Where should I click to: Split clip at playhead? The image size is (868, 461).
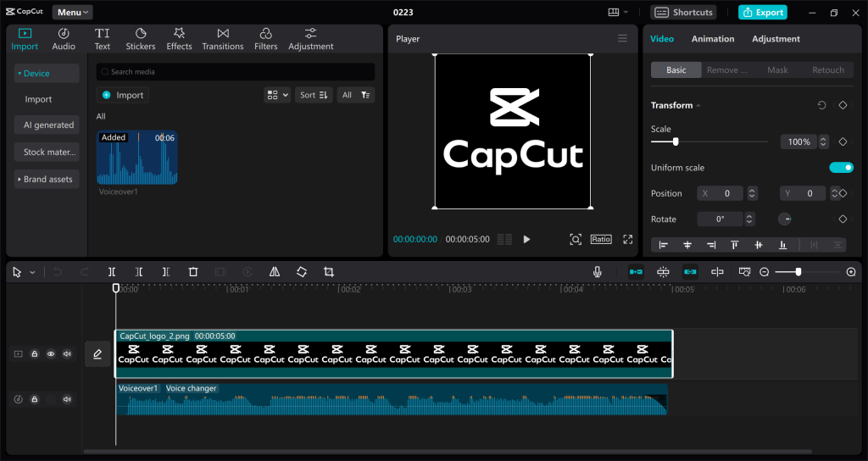pos(112,272)
